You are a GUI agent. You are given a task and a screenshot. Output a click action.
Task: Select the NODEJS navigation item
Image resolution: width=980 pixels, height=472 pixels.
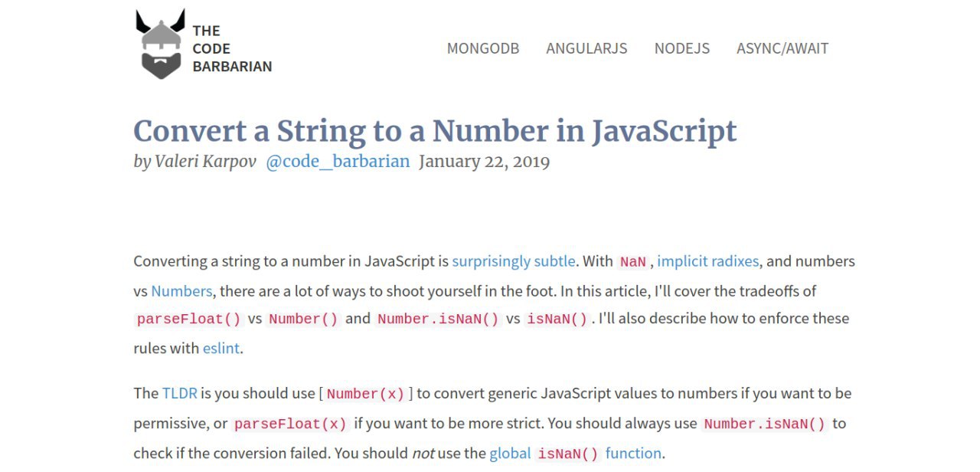[x=682, y=48]
